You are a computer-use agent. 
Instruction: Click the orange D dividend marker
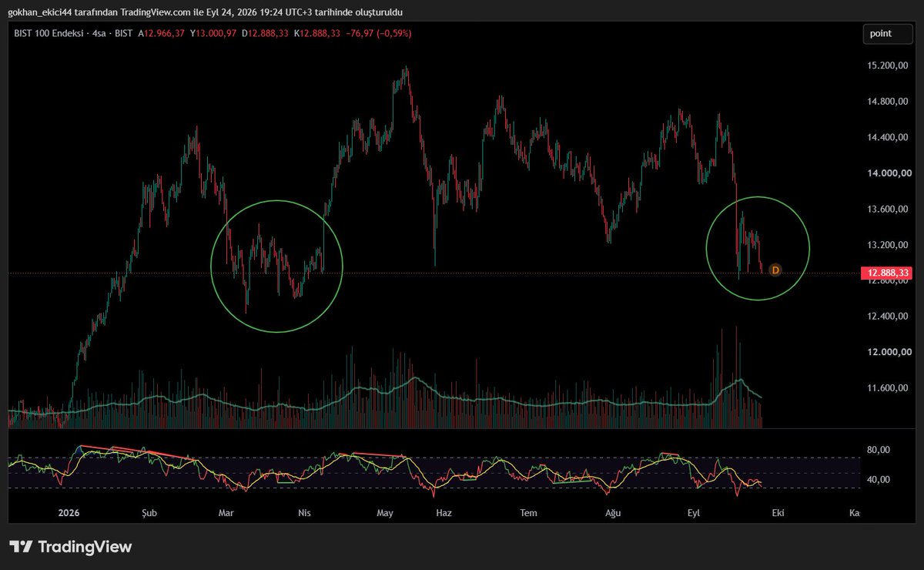click(775, 270)
